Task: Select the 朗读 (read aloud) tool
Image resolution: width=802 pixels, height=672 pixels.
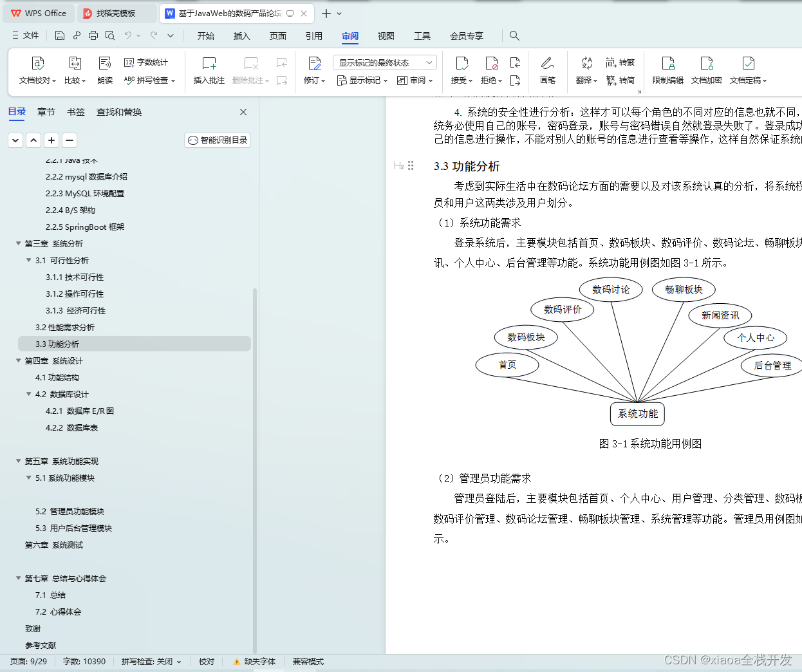Action: tap(104, 69)
